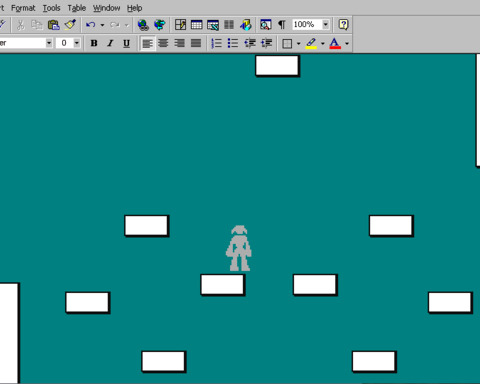Expand the Highlight color dropdown arrow
This screenshot has height=384, width=480.
pos(323,43)
